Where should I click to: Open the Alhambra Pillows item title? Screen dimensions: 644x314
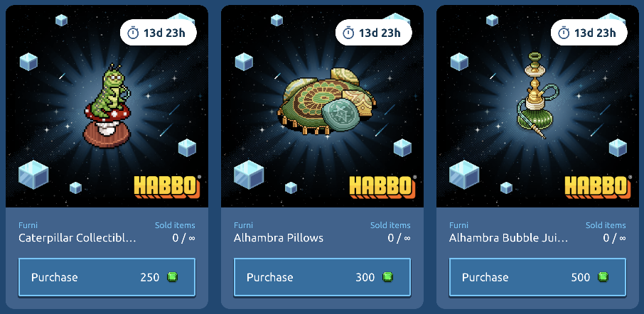[x=279, y=238]
